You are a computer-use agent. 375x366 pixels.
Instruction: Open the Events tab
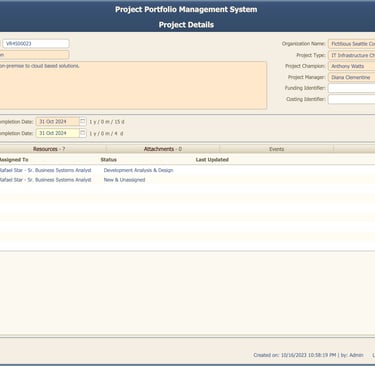(x=276, y=149)
